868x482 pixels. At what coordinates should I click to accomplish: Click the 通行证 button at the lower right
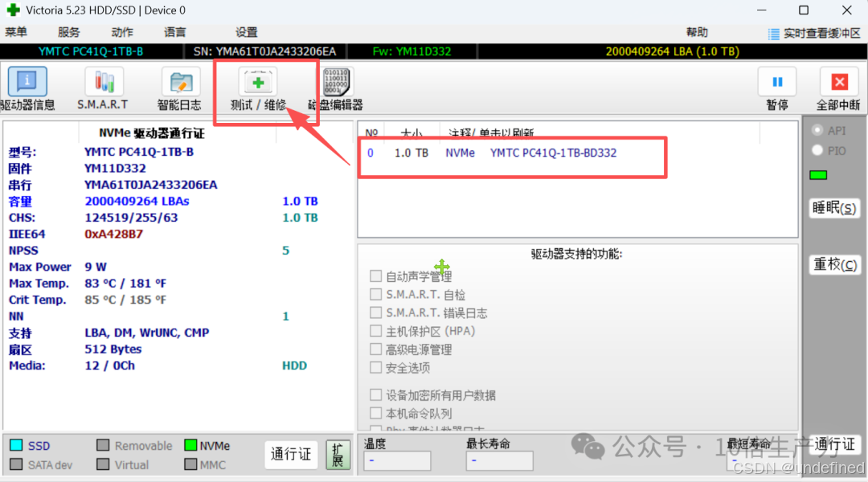pyautogui.click(x=834, y=444)
